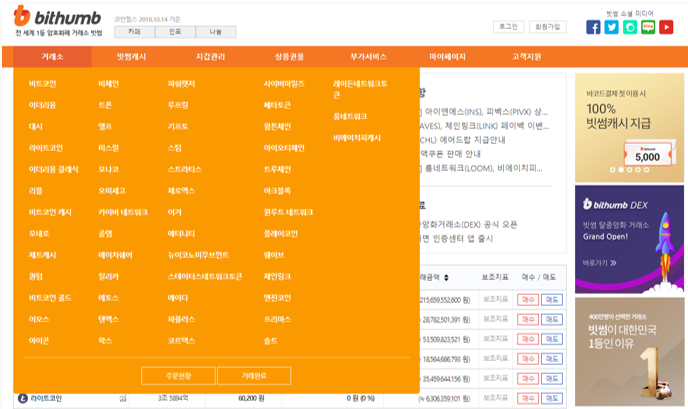Click 매수 in the 28,782,501,391 row
Image resolution: width=688 pixels, height=409 pixels.
click(x=528, y=319)
